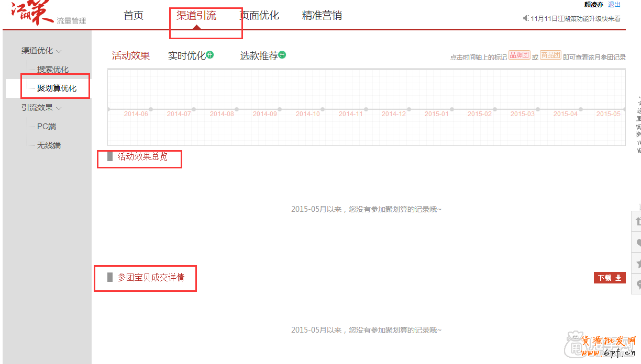
Task: Select the 2014-10 marker on timeline
Action: (307, 113)
